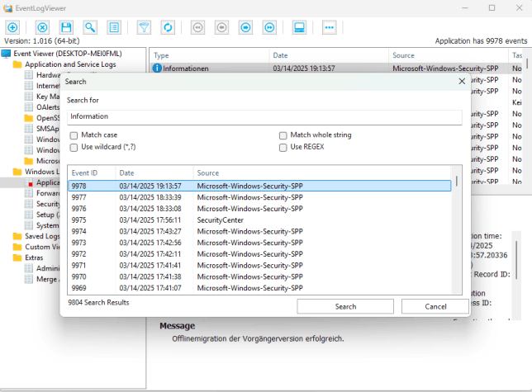Check the Use REGEX option
Screen dimensions: 532x392
coord(283,147)
